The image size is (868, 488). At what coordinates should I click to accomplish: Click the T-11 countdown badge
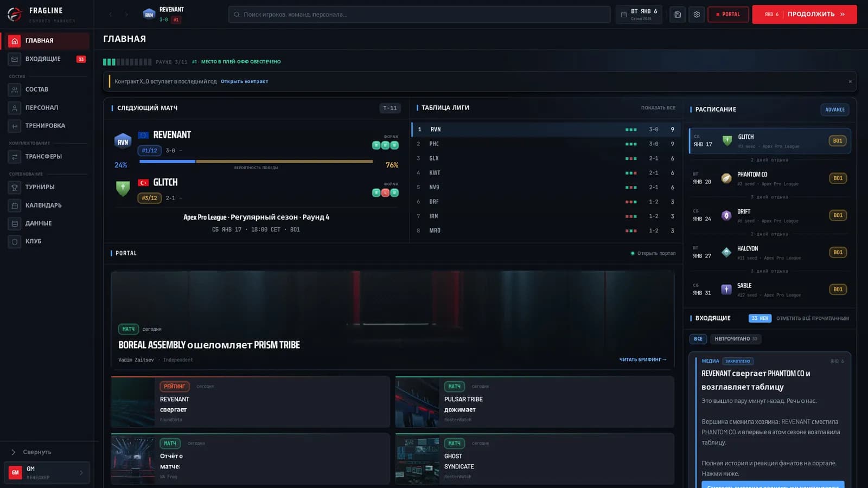point(390,108)
